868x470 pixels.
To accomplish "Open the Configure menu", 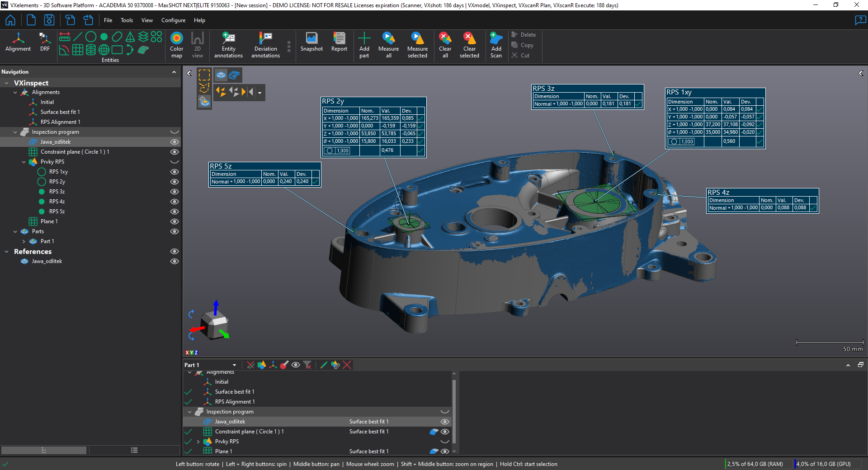I will [x=173, y=20].
